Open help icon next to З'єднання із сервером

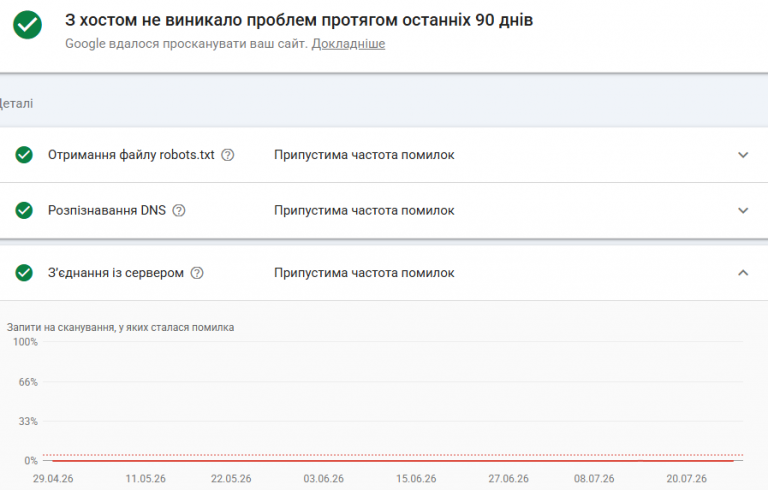197,273
